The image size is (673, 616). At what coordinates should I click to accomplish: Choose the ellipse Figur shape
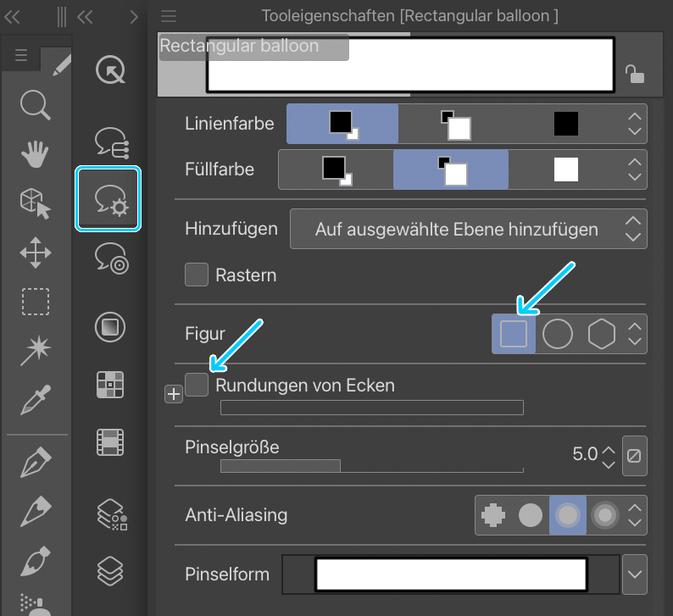(558, 334)
